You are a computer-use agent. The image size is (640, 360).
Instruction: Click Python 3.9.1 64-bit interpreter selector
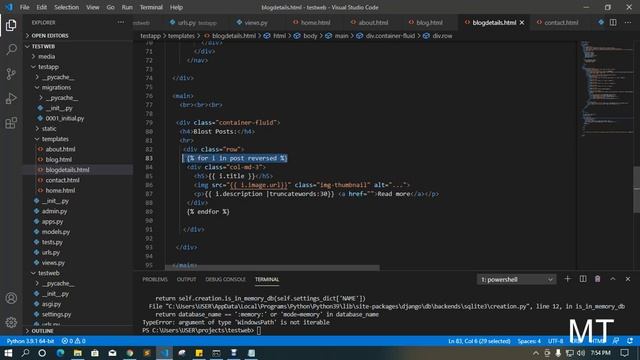[30, 341]
